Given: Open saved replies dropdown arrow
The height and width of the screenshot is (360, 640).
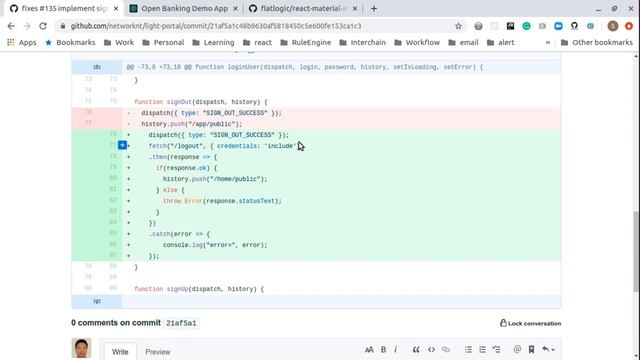Looking at the screenshot, I should [548, 349].
